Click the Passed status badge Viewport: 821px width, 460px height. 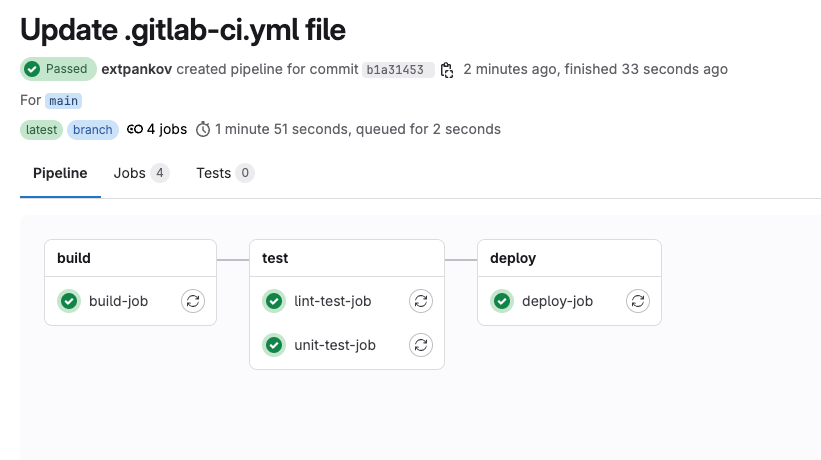[x=58, y=69]
